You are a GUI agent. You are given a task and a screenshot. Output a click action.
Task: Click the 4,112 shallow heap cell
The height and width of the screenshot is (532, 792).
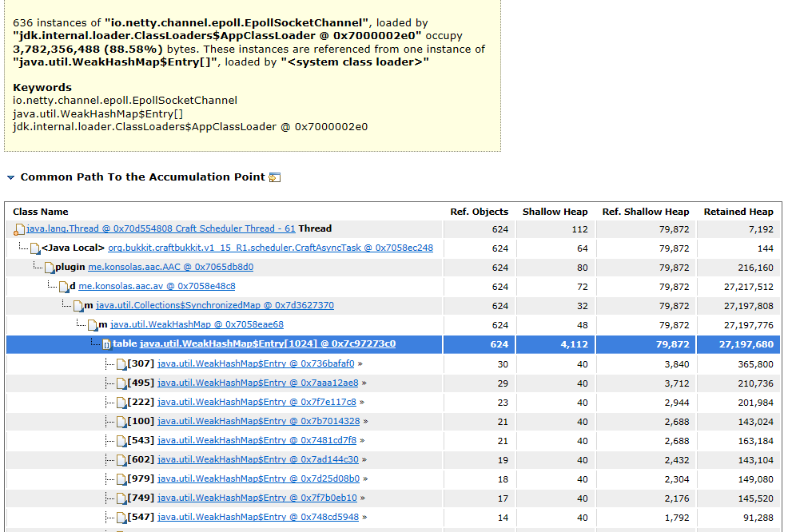pos(575,344)
